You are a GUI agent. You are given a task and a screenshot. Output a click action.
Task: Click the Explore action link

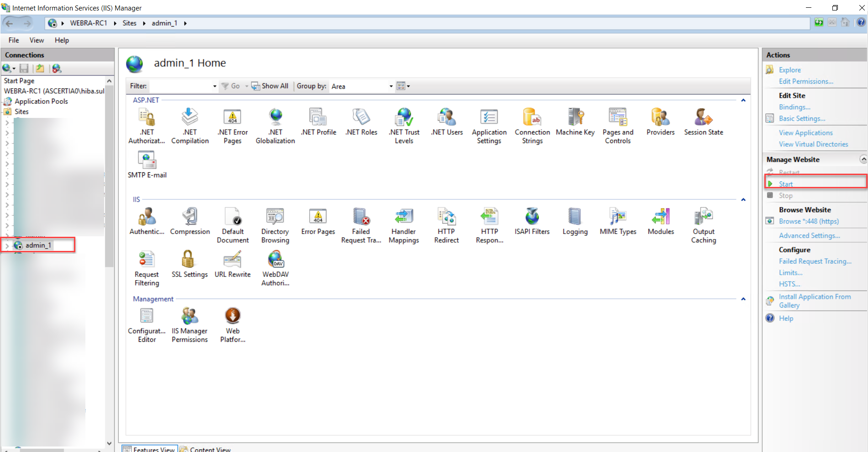pyautogui.click(x=789, y=70)
